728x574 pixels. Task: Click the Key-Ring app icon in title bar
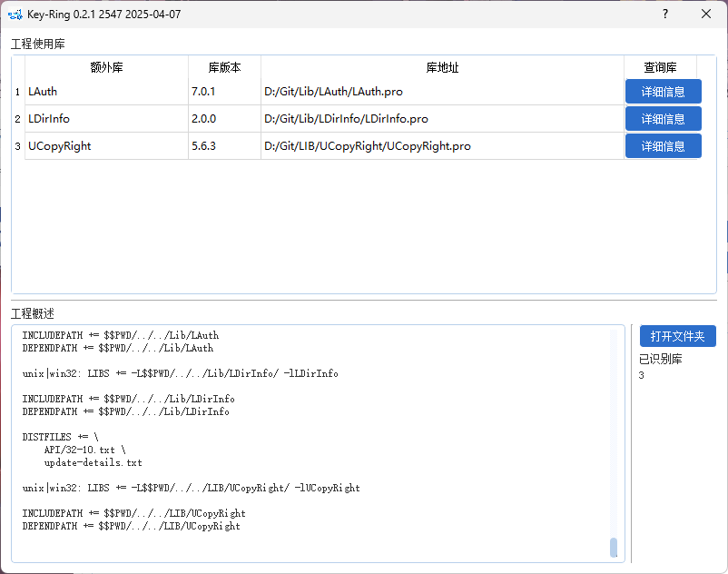tap(15, 15)
